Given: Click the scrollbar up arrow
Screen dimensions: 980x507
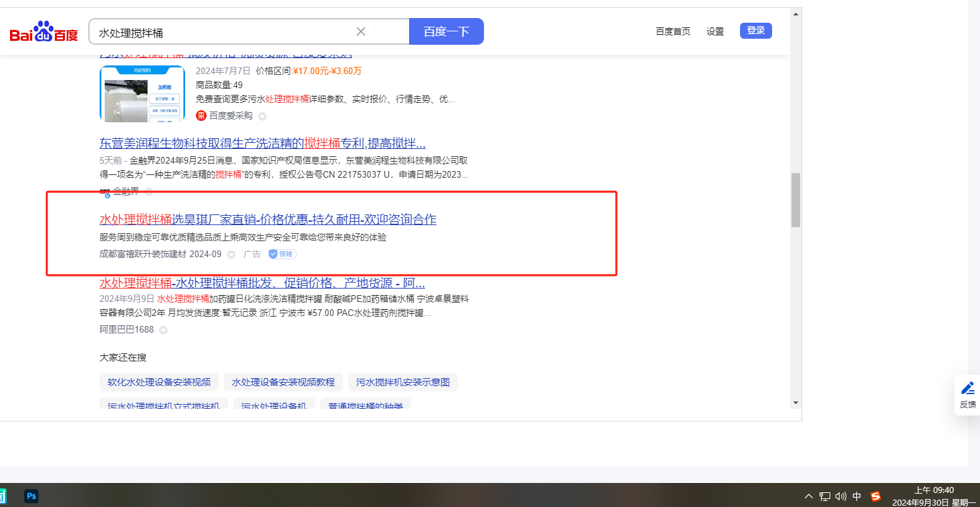Looking at the screenshot, I should tap(795, 13).
